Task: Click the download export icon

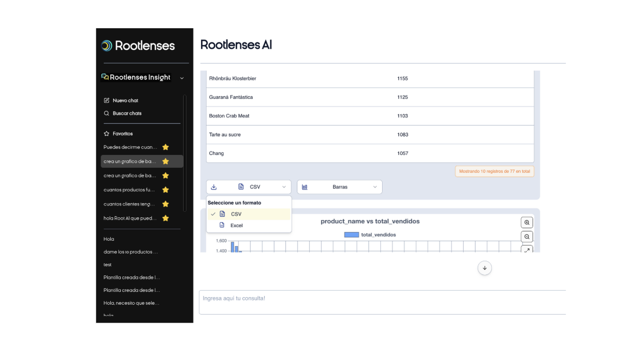Action: pyautogui.click(x=214, y=186)
